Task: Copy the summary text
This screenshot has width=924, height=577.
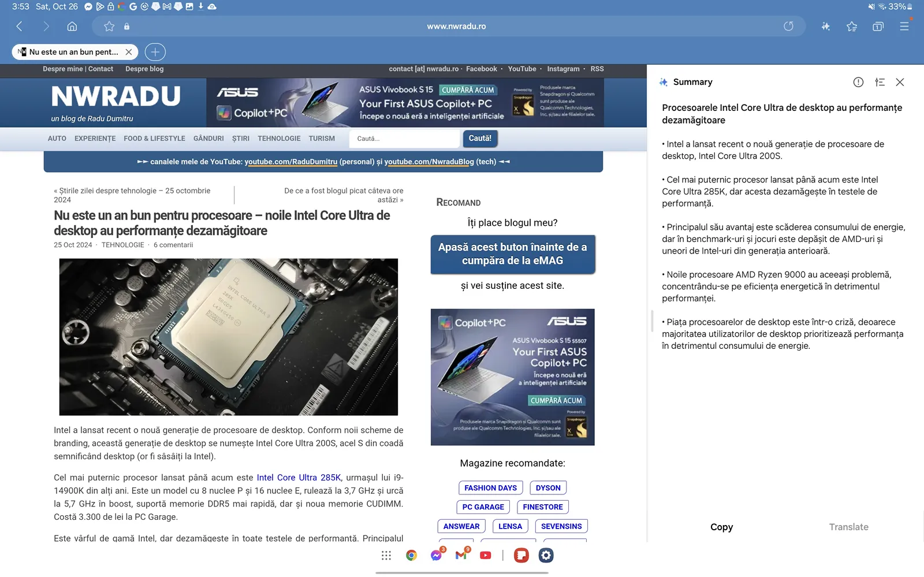Action: click(x=721, y=527)
